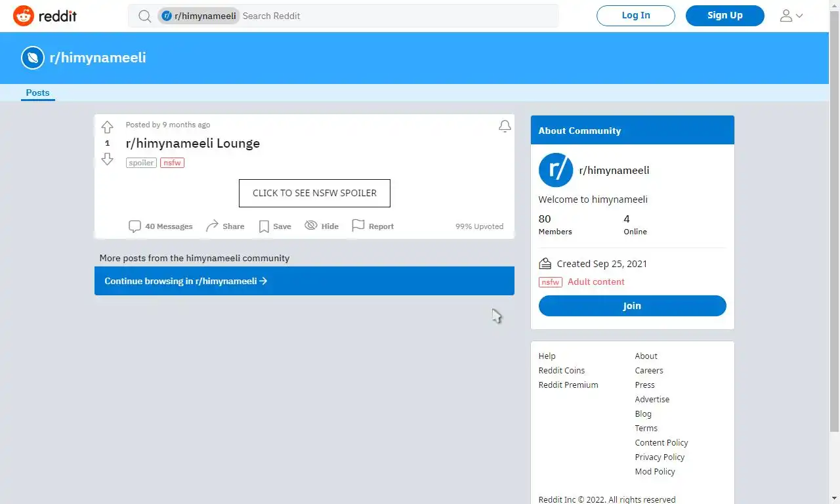The width and height of the screenshot is (840, 504).
Task: Hide the Lounge post
Action: 322,226
